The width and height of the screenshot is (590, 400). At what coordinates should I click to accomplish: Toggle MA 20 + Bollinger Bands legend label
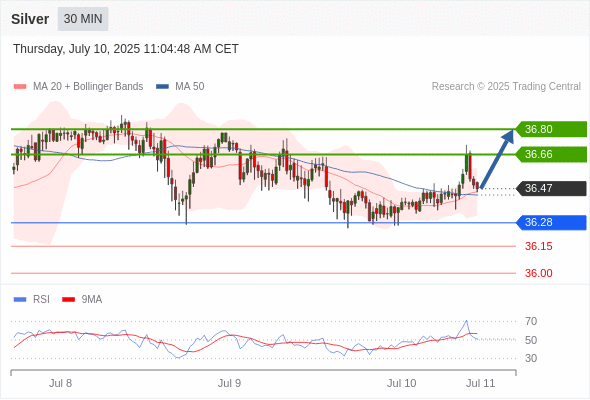tap(88, 87)
